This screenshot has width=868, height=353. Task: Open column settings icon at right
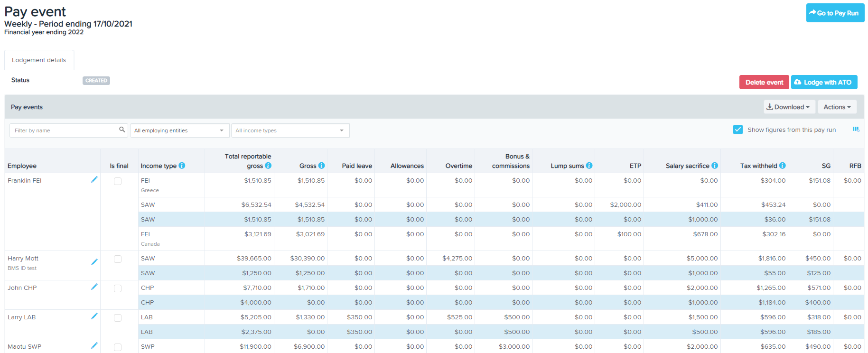coord(856,130)
